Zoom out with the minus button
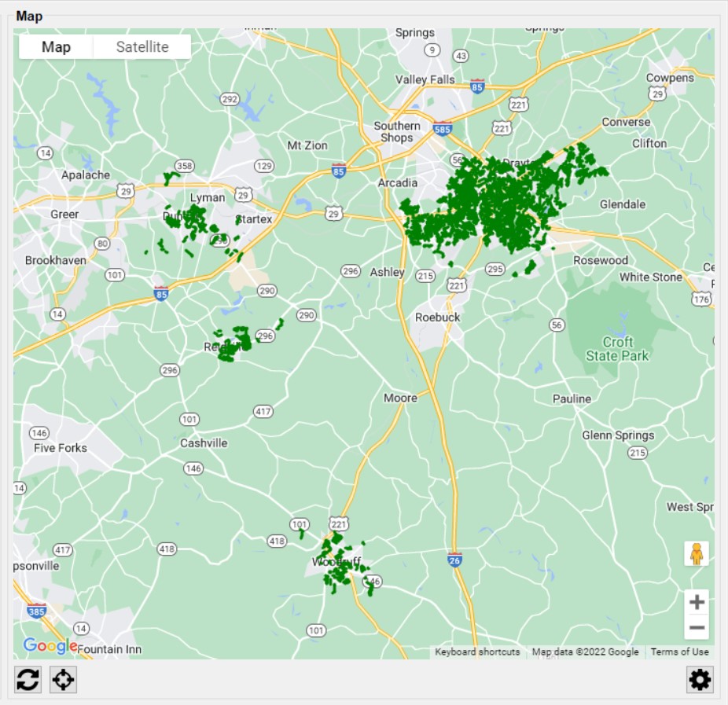Screen dimensions: 728x705 tap(697, 627)
